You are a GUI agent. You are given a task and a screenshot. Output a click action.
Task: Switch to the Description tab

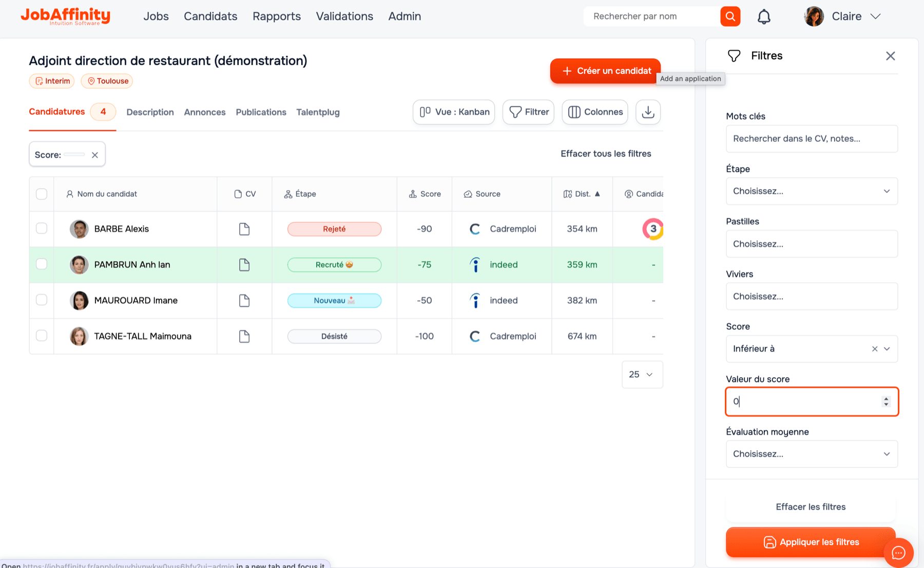pyautogui.click(x=150, y=112)
